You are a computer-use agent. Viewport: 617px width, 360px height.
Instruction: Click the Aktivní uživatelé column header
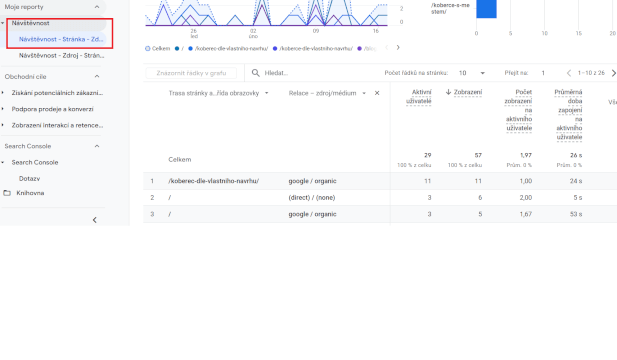419,96
